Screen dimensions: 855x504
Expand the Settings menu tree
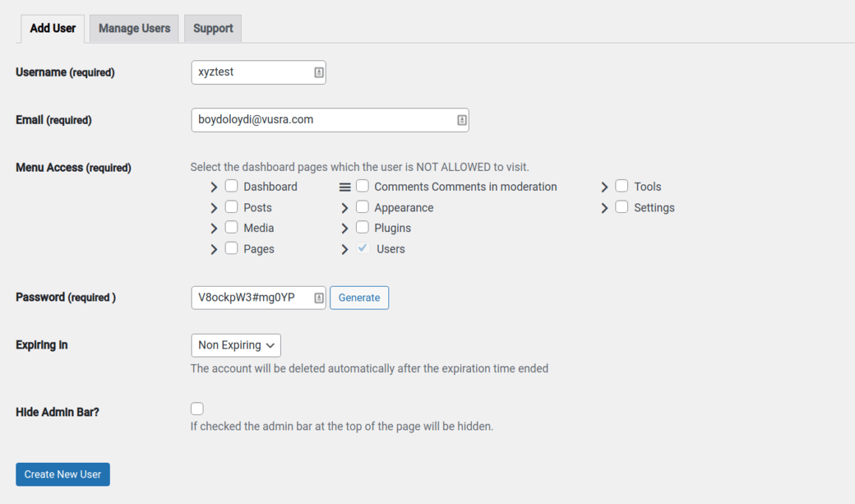point(604,207)
